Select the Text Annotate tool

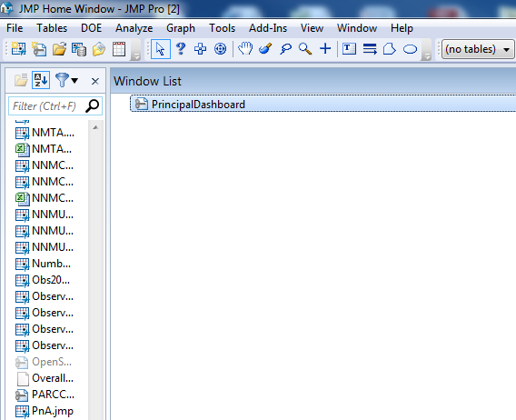point(349,49)
